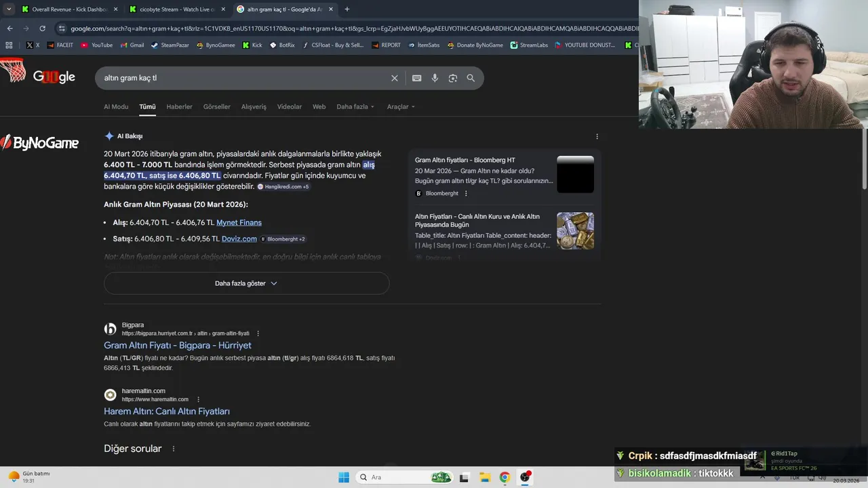Reload the Google search page

tap(42, 28)
